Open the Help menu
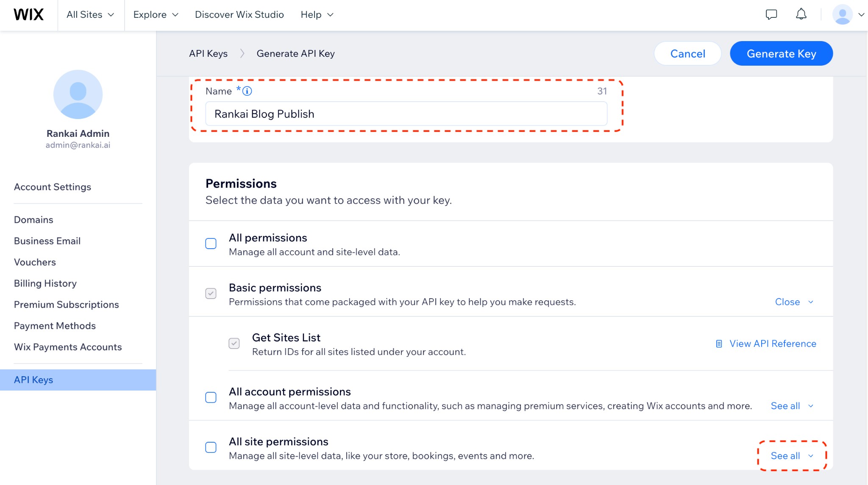 pyautogui.click(x=317, y=14)
